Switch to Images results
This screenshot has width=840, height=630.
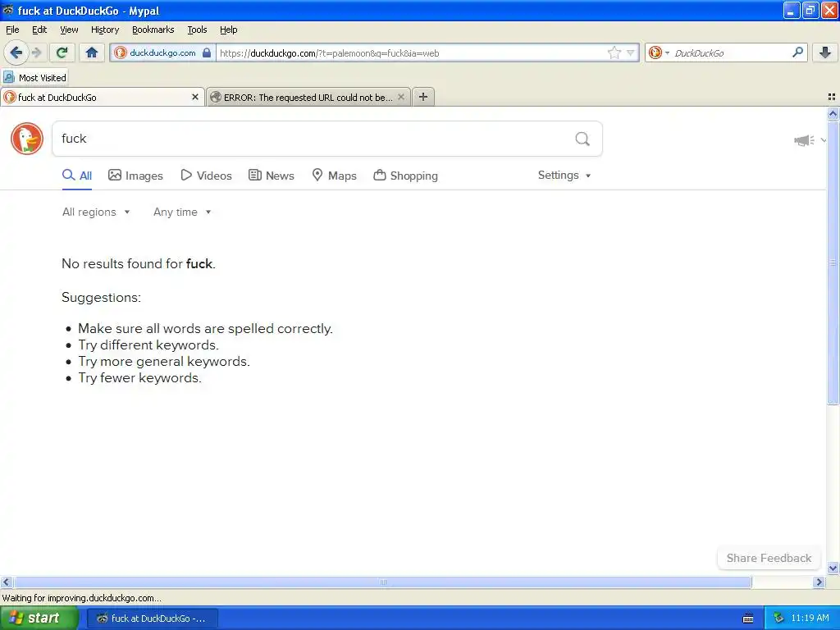pyautogui.click(x=135, y=176)
